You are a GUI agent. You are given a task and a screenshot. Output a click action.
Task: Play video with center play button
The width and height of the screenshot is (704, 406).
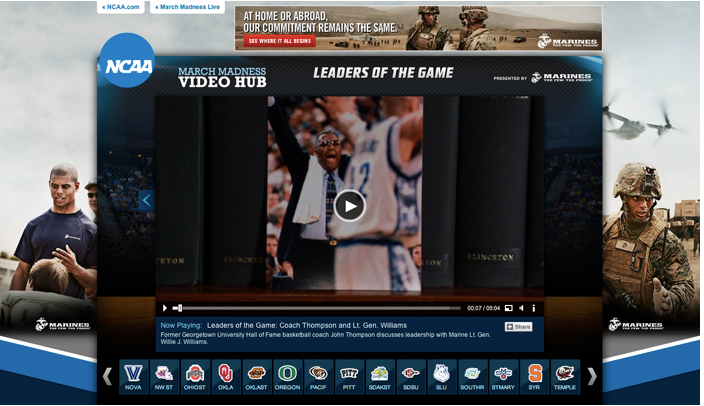coord(350,206)
